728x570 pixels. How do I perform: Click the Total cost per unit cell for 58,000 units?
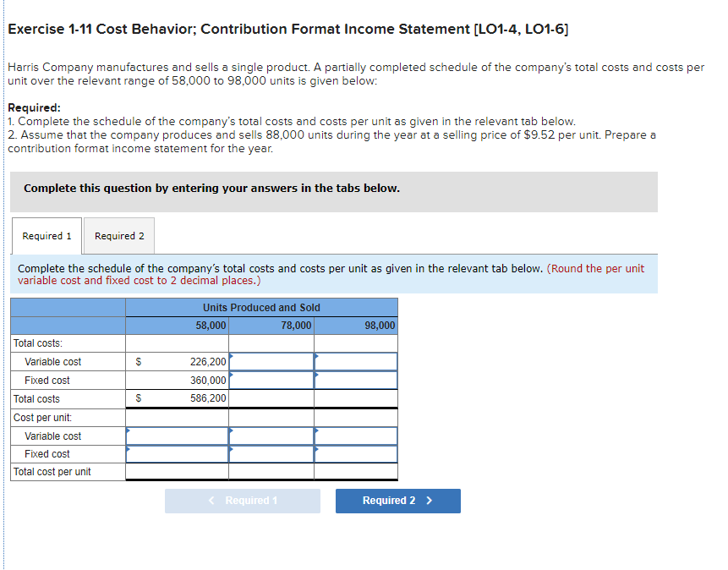[x=178, y=472]
